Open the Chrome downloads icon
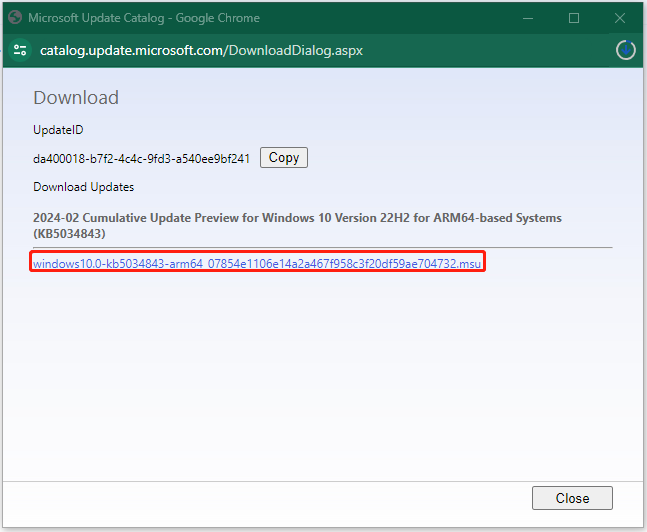 tap(626, 50)
